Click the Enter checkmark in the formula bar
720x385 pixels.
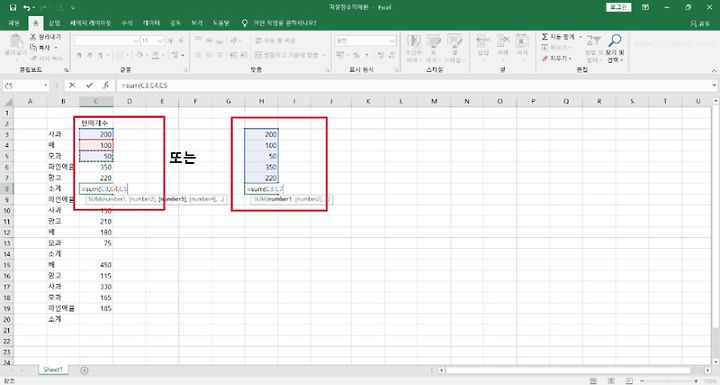[x=89, y=85]
